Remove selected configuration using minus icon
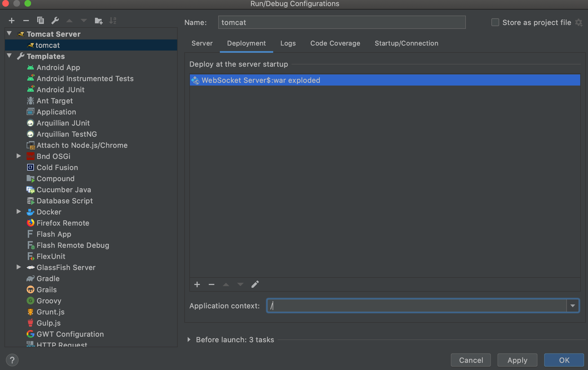588x370 pixels. (x=26, y=21)
